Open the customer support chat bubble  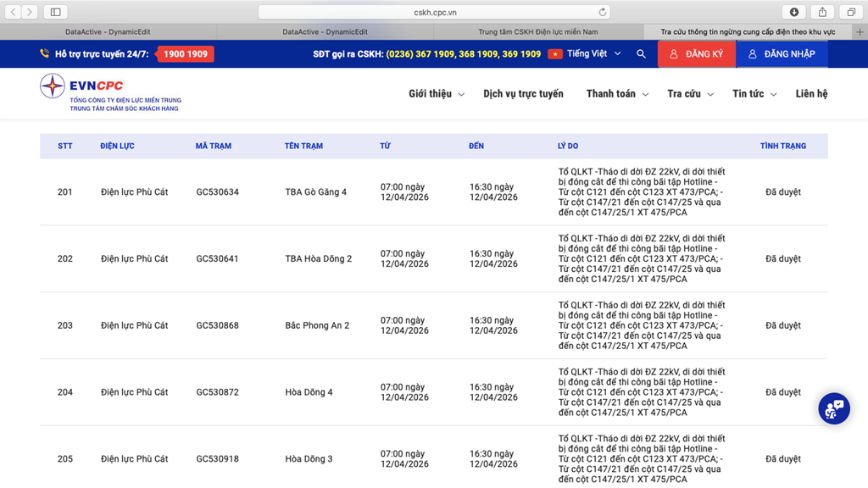(833, 408)
